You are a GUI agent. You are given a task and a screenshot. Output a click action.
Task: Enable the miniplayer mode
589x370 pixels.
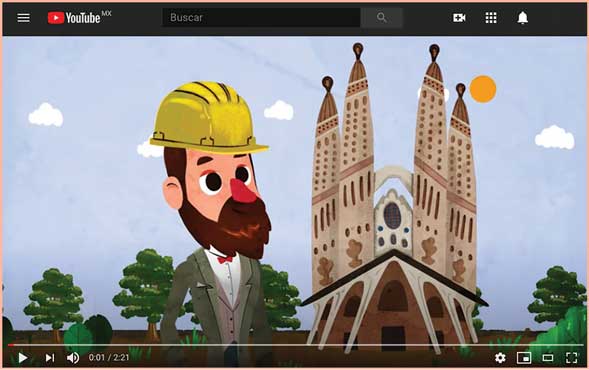[x=524, y=358]
